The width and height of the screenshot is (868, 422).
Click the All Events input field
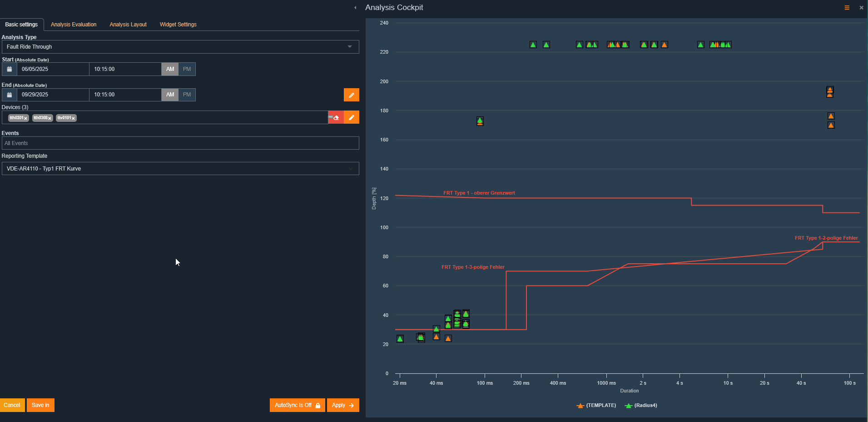pyautogui.click(x=180, y=143)
